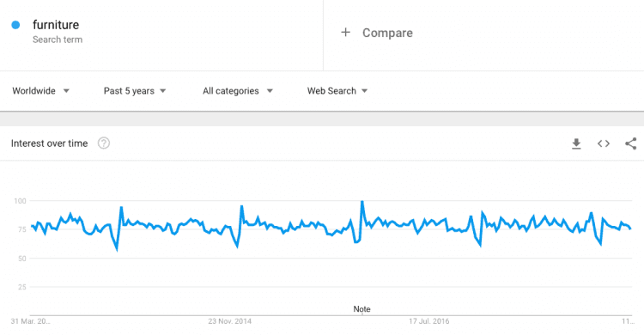Edit the furniture search term
Screen dimensions: 644x335
pyautogui.click(x=56, y=25)
